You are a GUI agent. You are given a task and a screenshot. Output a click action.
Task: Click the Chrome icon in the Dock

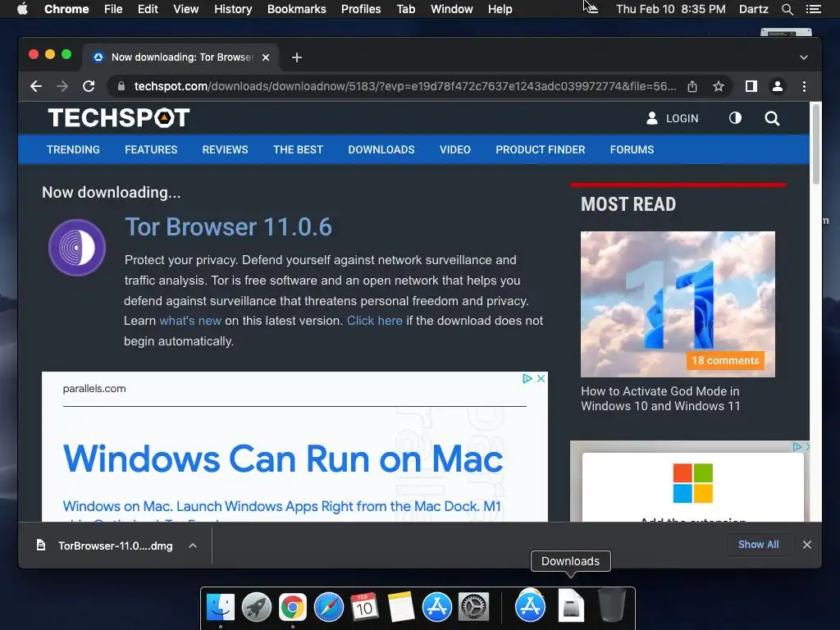tap(293, 607)
